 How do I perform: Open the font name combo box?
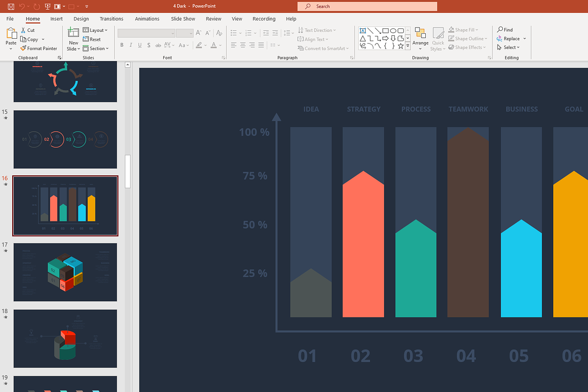[146, 33]
